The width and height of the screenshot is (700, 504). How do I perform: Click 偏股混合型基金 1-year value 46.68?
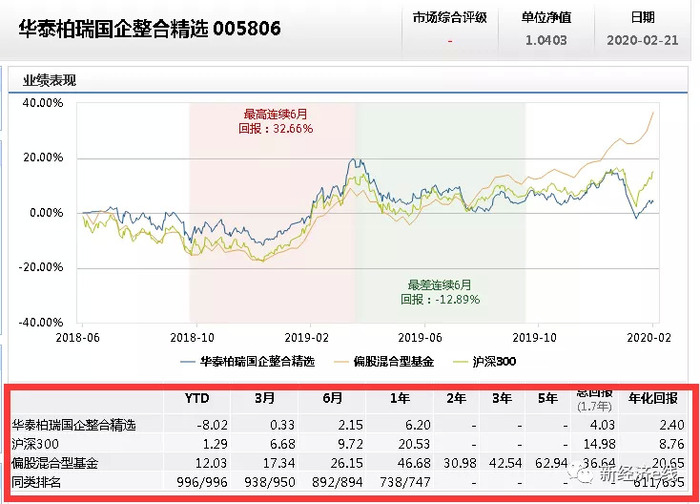(415, 463)
